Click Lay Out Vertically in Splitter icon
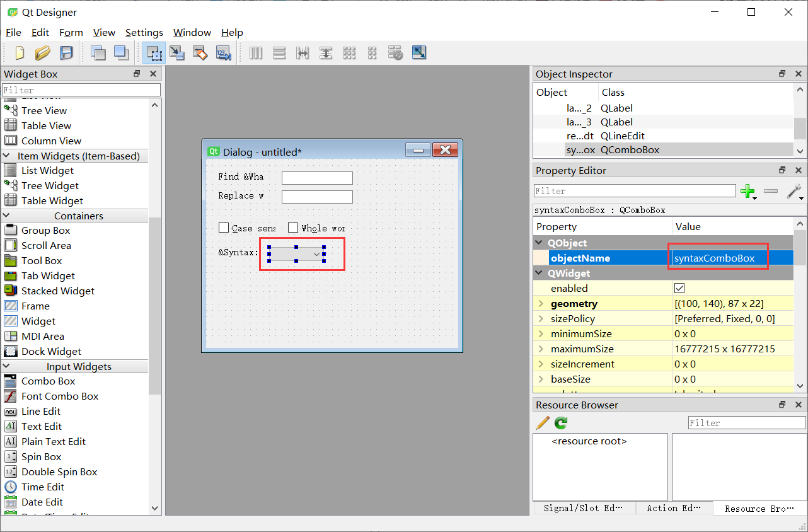The height and width of the screenshot is (532, 808). [326, 53]
